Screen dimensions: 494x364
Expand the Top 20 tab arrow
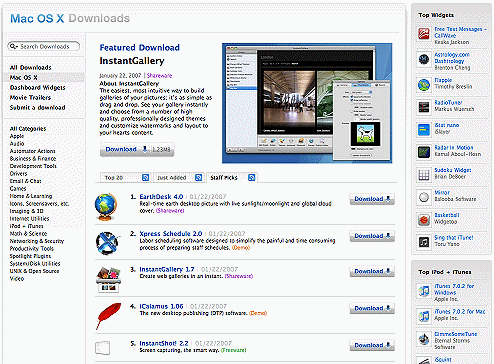[x=145, y=178]
